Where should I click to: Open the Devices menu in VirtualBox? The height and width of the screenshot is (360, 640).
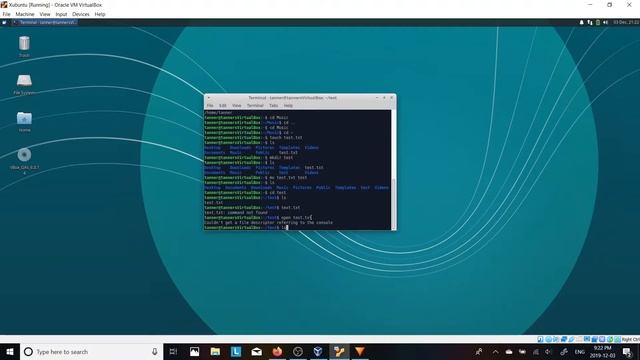[80, 14]
